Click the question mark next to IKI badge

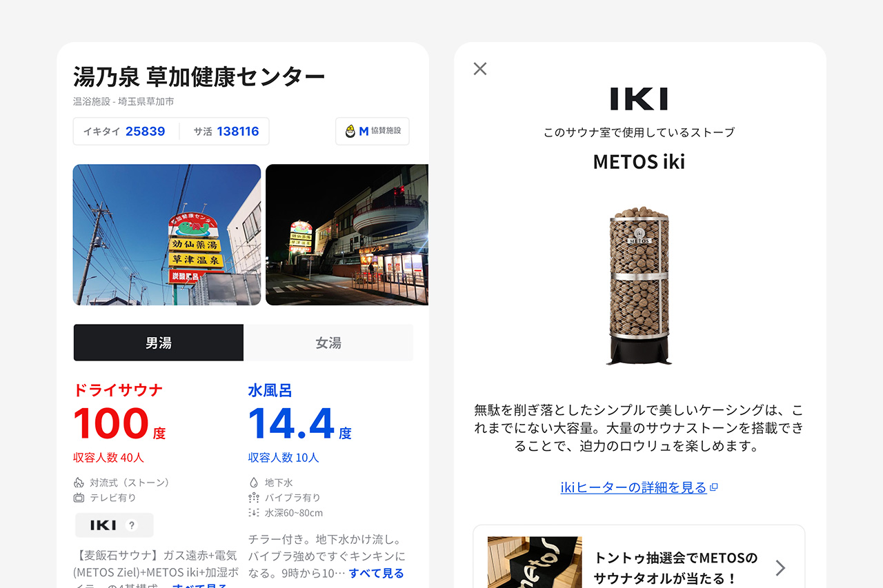click(132, 525)
